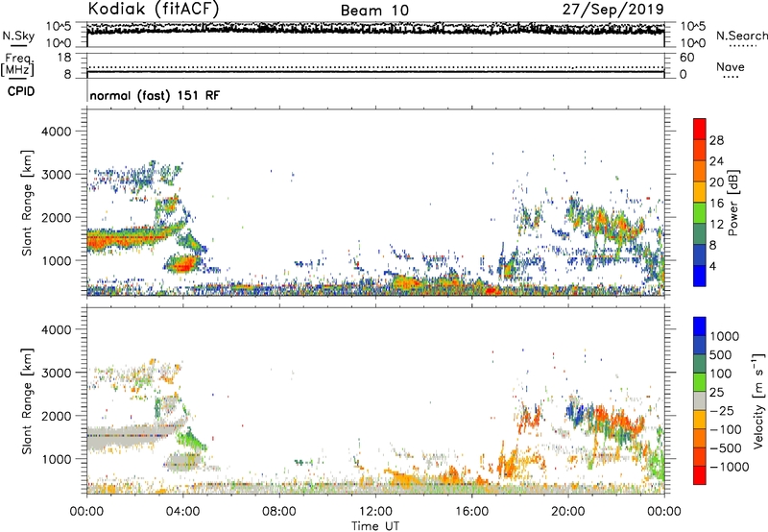Click the Power colorbar label 24

pos(716,161)
